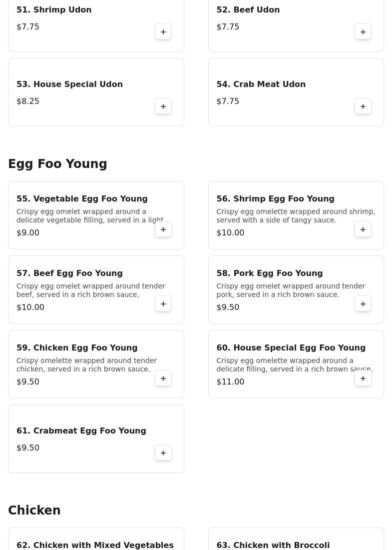This screenshot has height=550, width=392.
Task: Open 62. Chicken with Mixed Vegetables item
Action: (96, 539)
